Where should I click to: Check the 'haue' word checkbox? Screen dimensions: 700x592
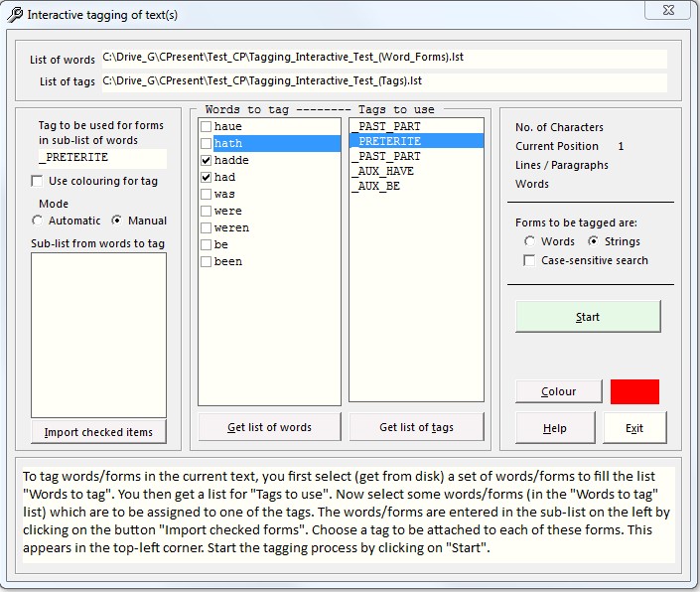coord(206,127)
